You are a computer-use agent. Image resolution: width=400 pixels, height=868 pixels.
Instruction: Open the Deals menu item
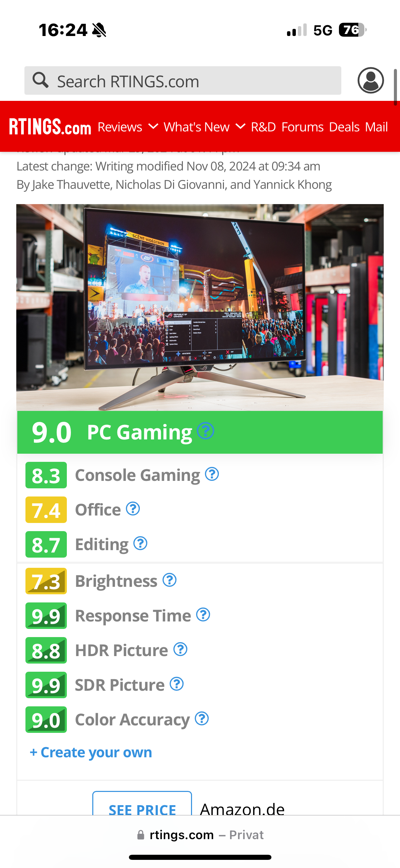tap(344, 127)
